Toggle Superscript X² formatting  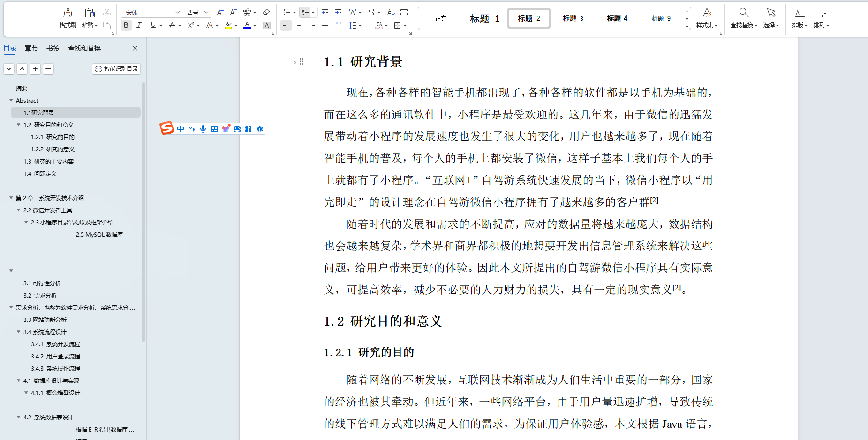191,25
